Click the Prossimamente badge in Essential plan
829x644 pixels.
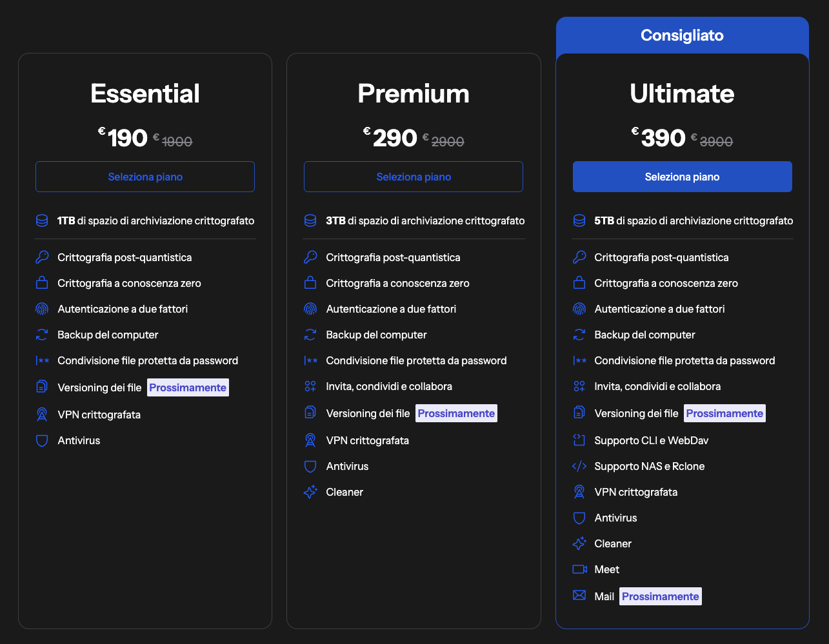tap(188, 387)
